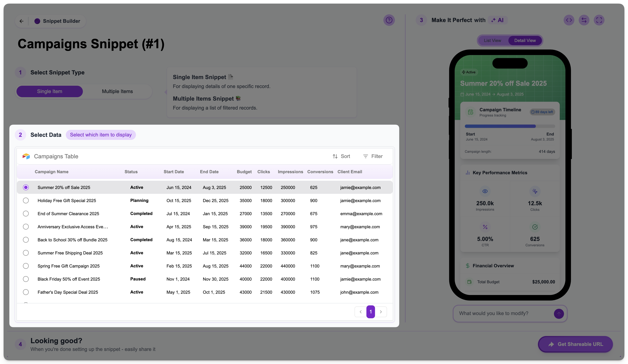Switch the preview to List View

click(x=492, y=41)
